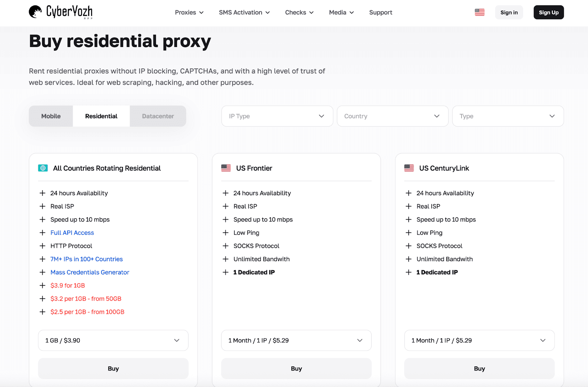Open the Proxies menu
The width and height of the screenshot is (588, 387).
[x=189, y=12]
